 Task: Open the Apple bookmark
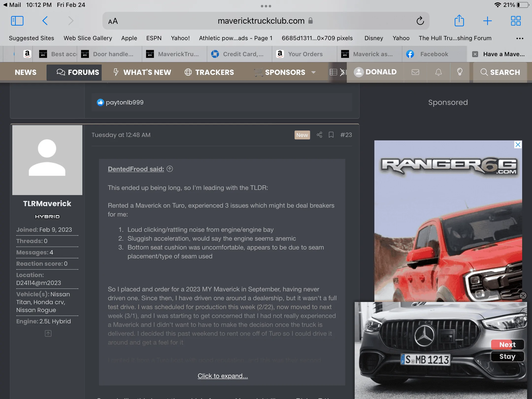click(x=129, y=38)
